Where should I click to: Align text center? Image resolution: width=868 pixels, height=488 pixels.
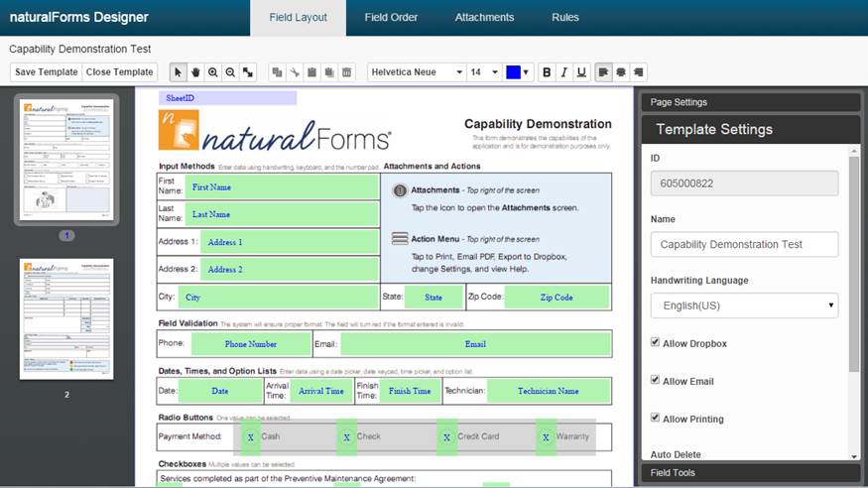pyautogui.click(x=621, y=72)
